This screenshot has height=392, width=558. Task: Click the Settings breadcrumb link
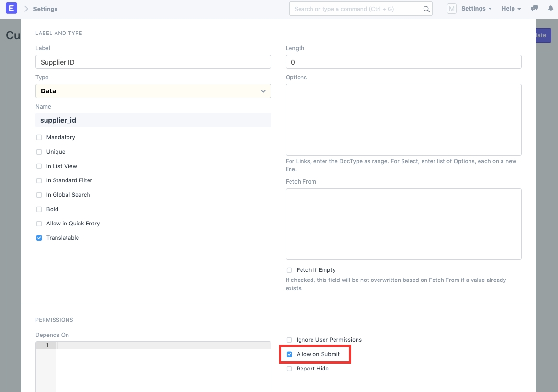pos(45,9)
